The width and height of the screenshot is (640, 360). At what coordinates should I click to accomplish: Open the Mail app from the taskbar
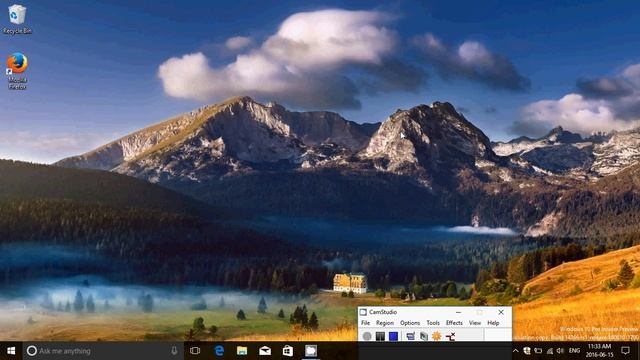point(265,351)
